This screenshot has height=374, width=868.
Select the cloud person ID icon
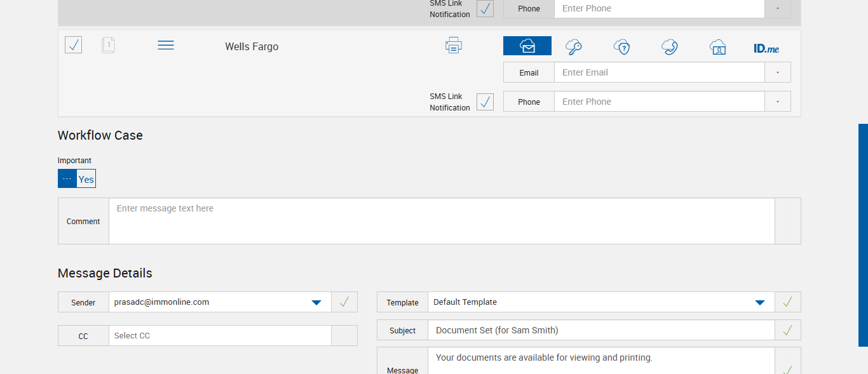(x=718, y=47)
